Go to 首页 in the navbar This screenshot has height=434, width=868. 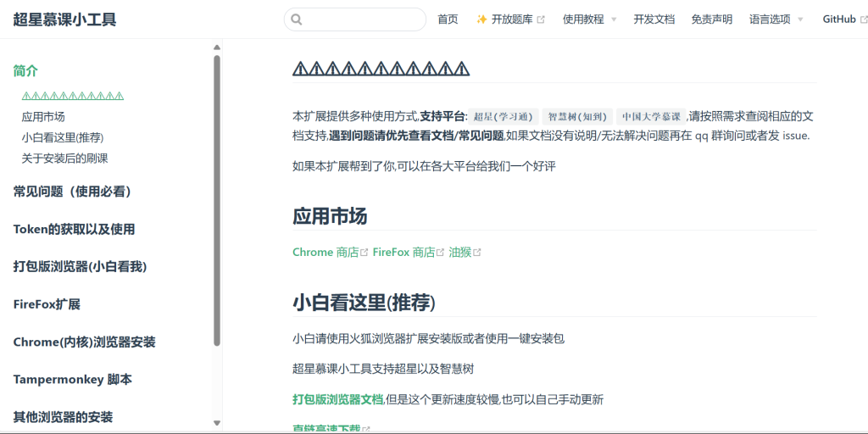(448, 19)
